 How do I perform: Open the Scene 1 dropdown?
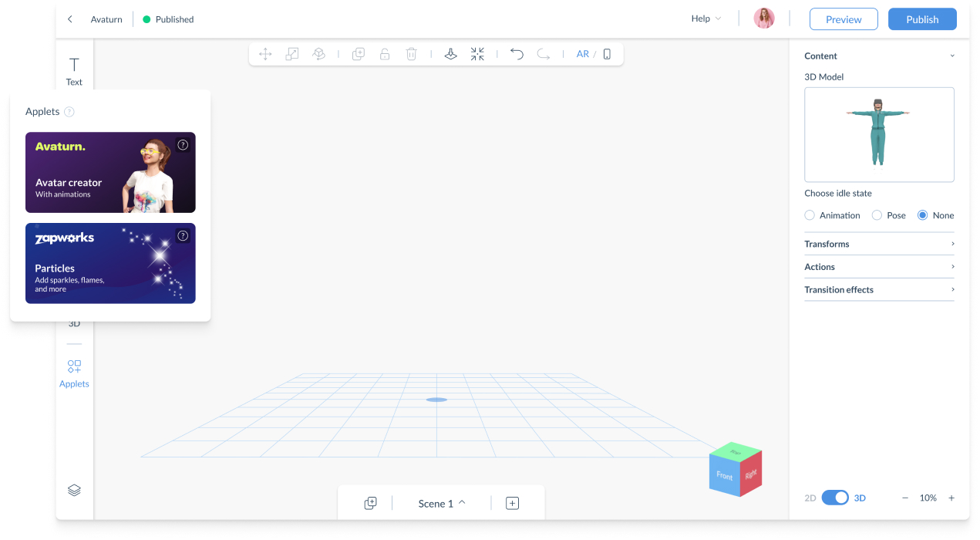(440, 503)
